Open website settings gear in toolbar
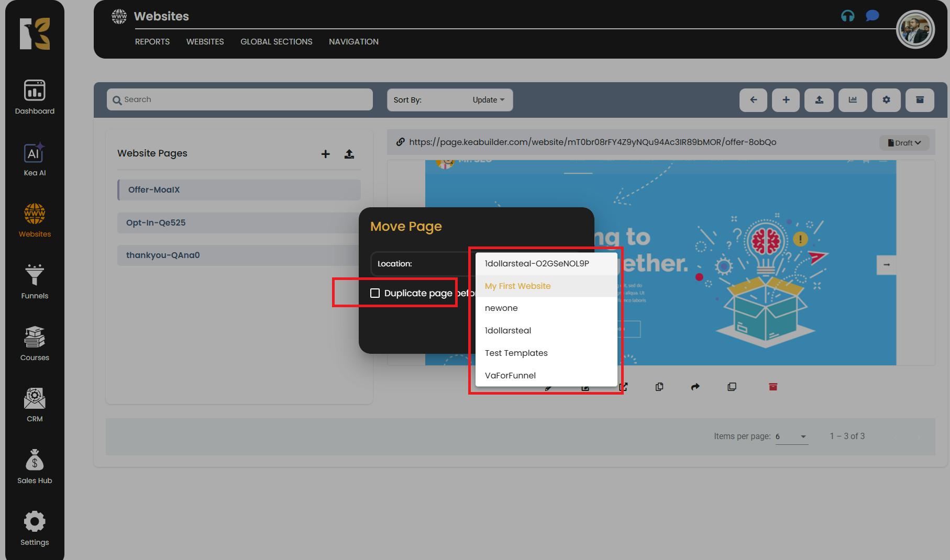This screenshot has width=950, height=560. [886, 100]
